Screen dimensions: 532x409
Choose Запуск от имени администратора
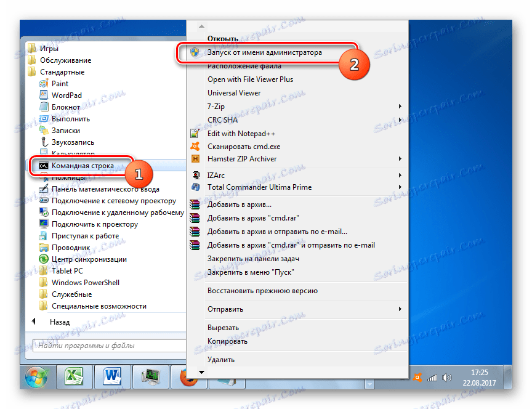click(x=264, y=52)
